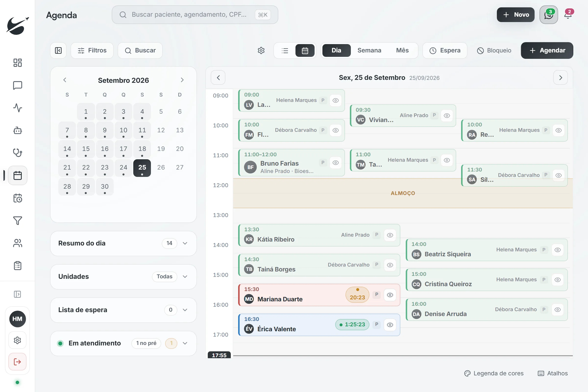Go to next month in mini calendar
This screenshot has height=392, width=588.
[182, 80]
